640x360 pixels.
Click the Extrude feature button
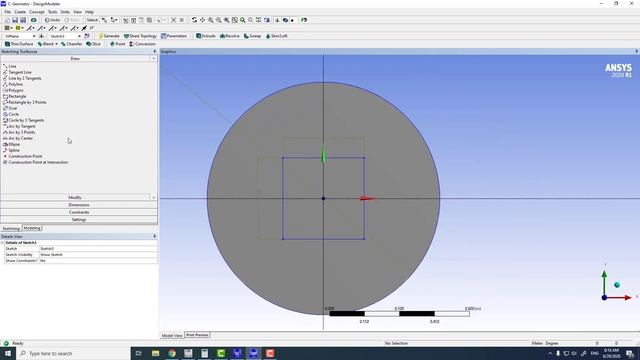pyautogui.click(x=206, y=36)
